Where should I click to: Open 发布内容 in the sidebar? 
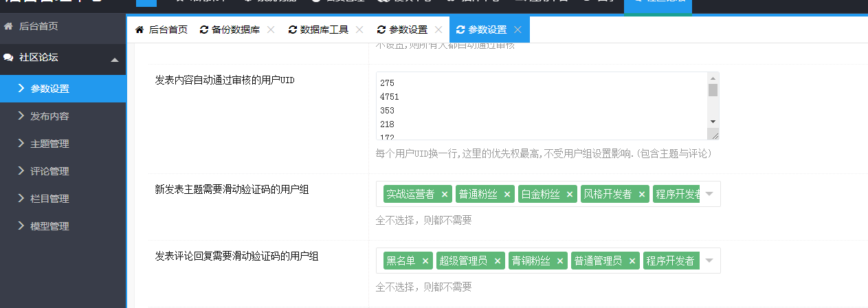point(49,116)
